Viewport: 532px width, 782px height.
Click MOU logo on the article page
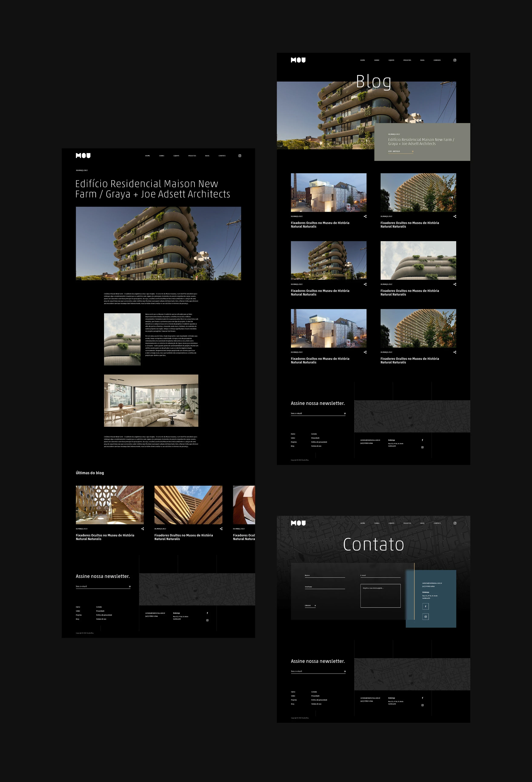click(x=83, y=156)
